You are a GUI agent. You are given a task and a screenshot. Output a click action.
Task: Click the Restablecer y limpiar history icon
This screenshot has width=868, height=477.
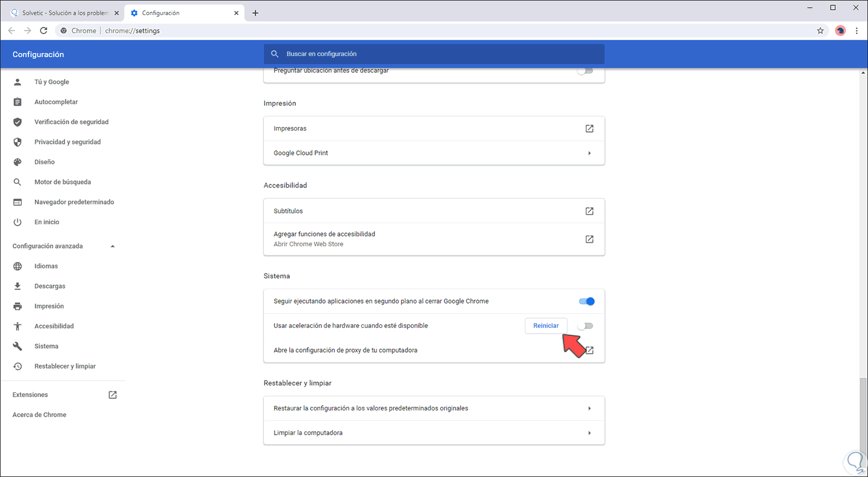[x=17, y=367]
